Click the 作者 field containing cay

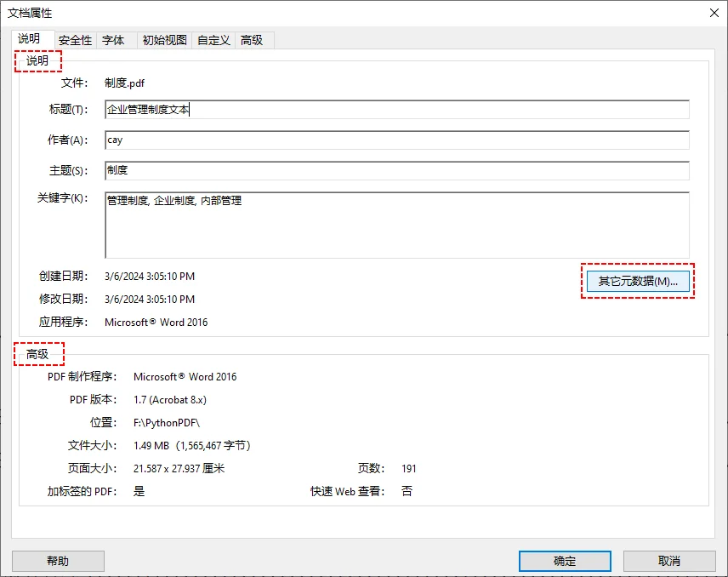tap(397, 140)
